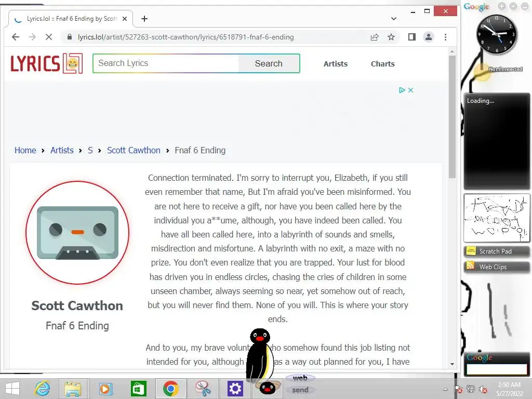Click the web button near the penguin
The width and height of the screenshot is (532, 399).
point(300,378)
